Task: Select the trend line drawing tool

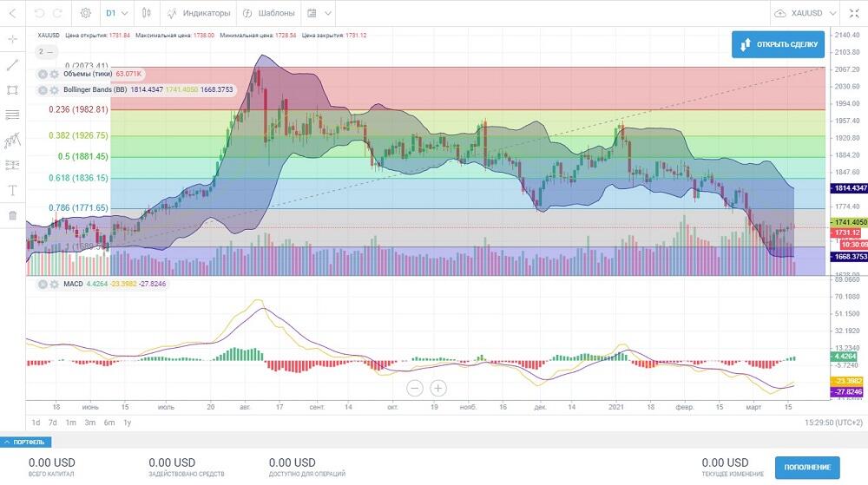Action: click(x=12, y=64)
